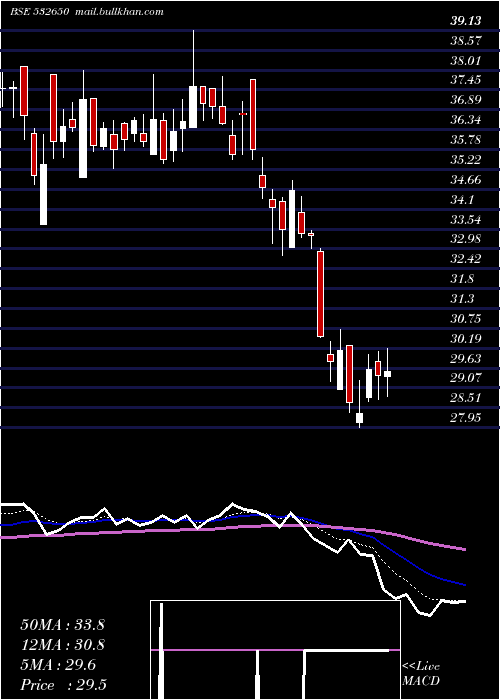Select the 30.19 price level label
500x700 pixels.
click(x=466, y=338)
